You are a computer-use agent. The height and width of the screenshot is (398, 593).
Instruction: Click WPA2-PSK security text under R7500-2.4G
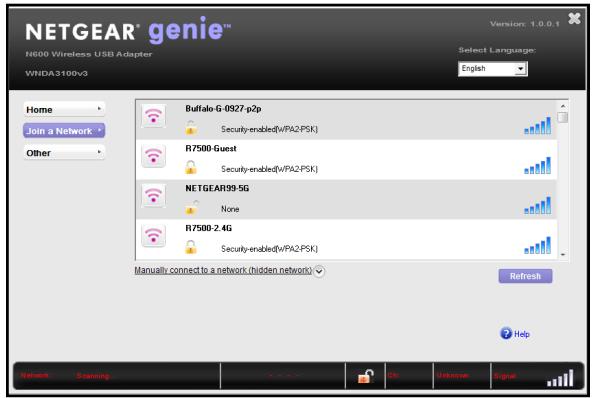point(269,249)
